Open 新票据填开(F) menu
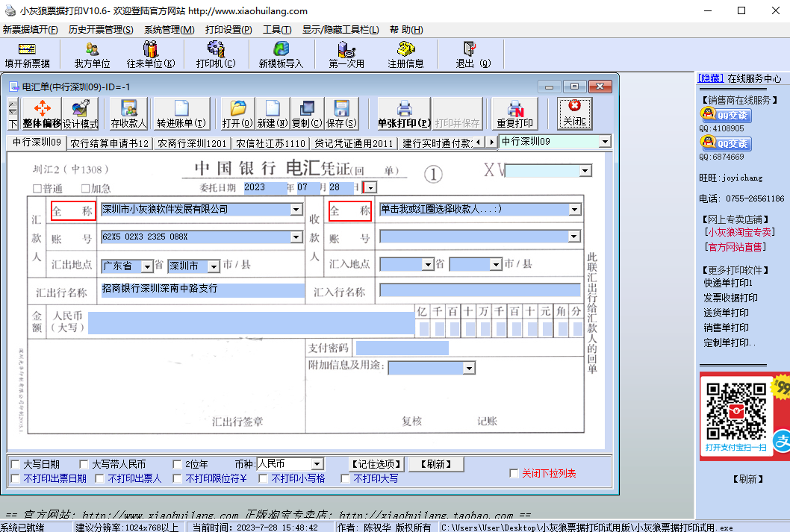This screenshot has height=532, width=790. 30,30
